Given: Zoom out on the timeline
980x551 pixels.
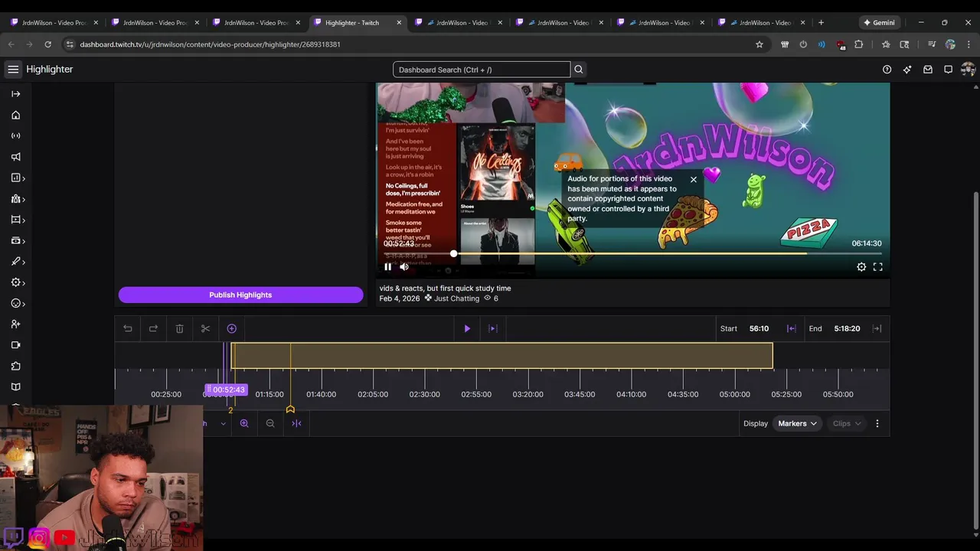Looking at the screenshot, I should [x=270, y=423].
